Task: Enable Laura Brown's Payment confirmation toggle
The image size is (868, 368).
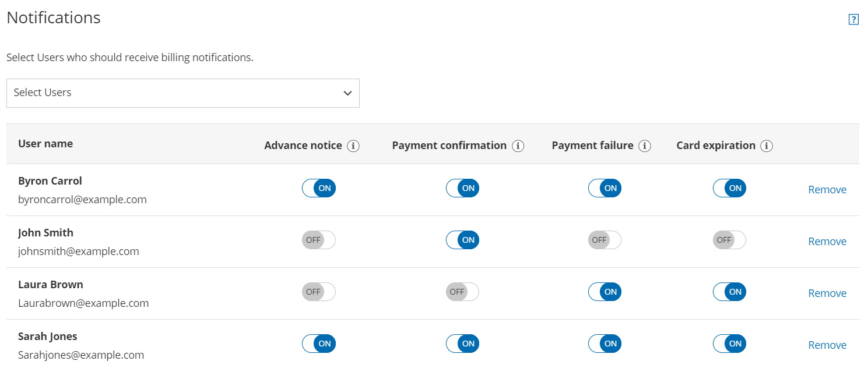Action: tap(462, 292)
